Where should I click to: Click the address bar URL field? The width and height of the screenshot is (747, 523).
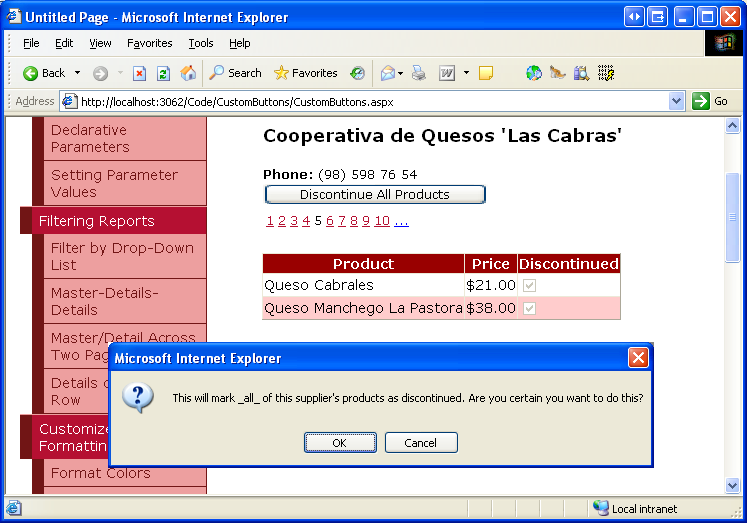point(370,101)
